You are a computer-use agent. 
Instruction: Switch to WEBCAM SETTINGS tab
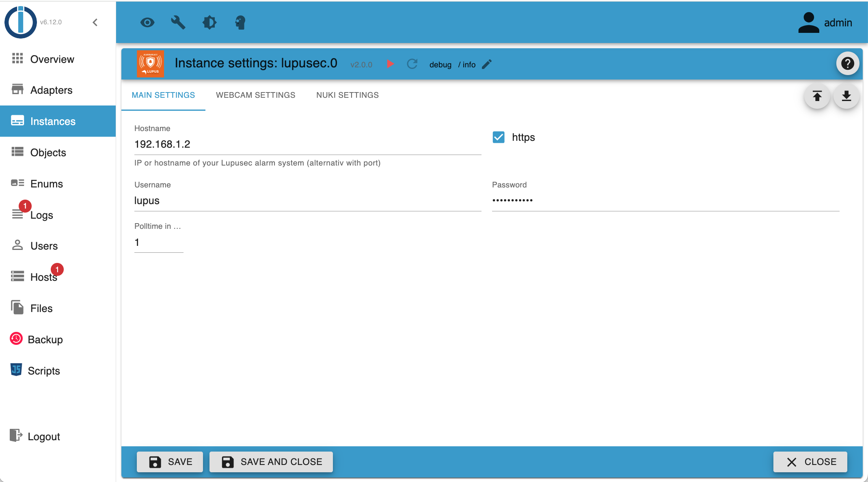click(255, 95)
